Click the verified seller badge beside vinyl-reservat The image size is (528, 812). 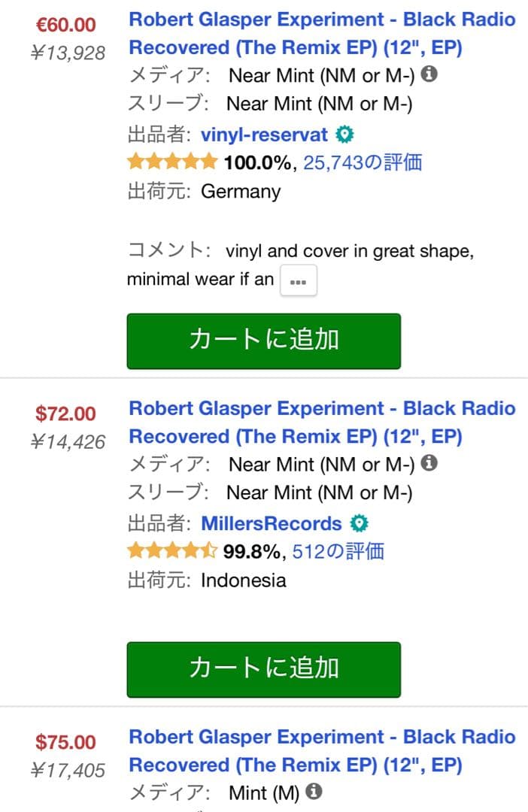coord(344,134)
